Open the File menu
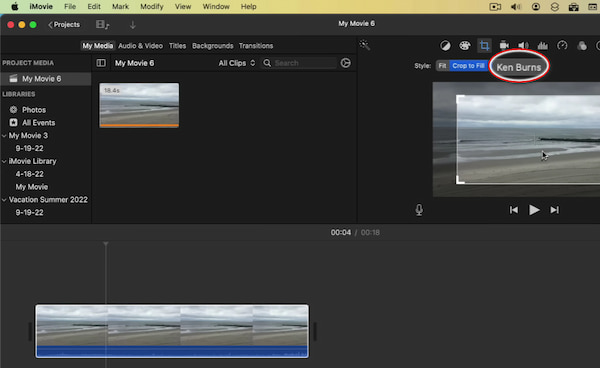 (x=70, y=7)
